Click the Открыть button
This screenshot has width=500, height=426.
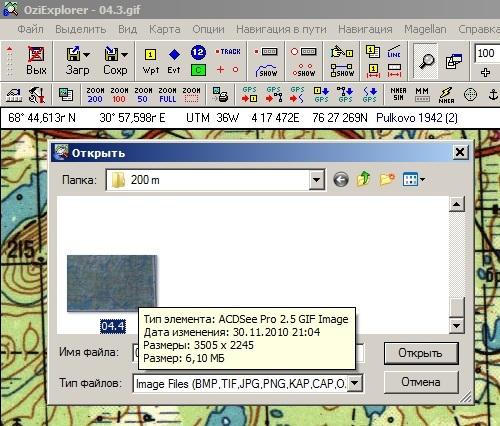[421, 353]
